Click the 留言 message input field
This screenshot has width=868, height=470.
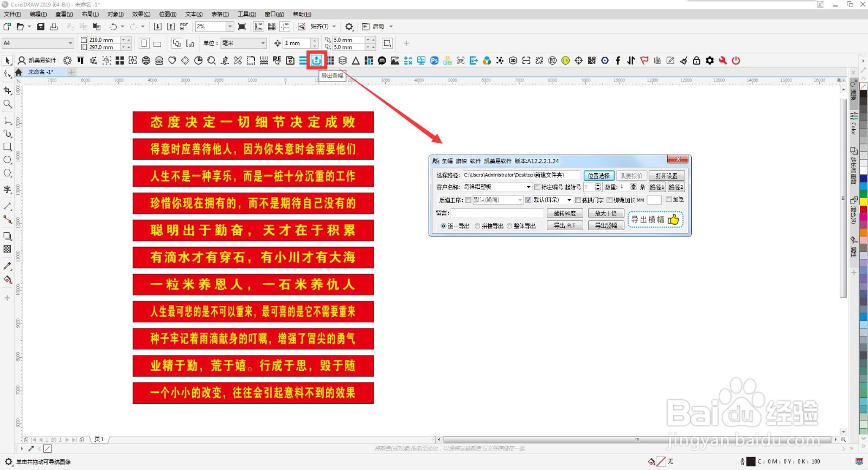coord(497,213)
